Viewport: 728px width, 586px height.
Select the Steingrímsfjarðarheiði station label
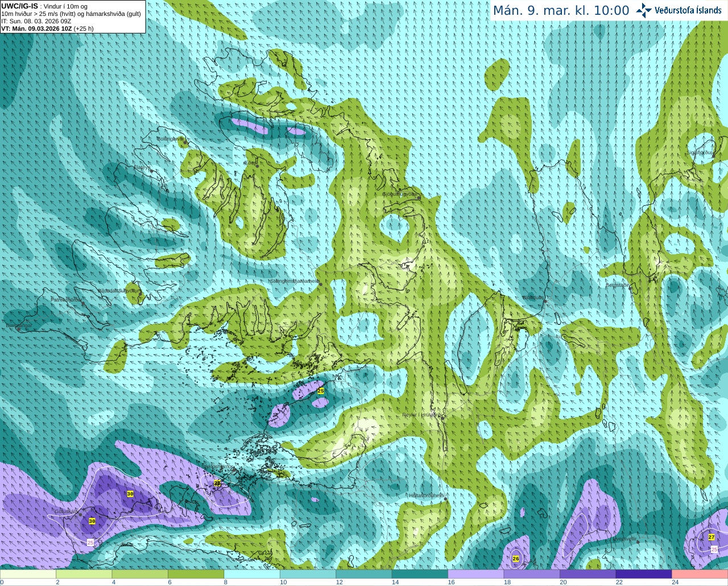click(x=294, y=281)
